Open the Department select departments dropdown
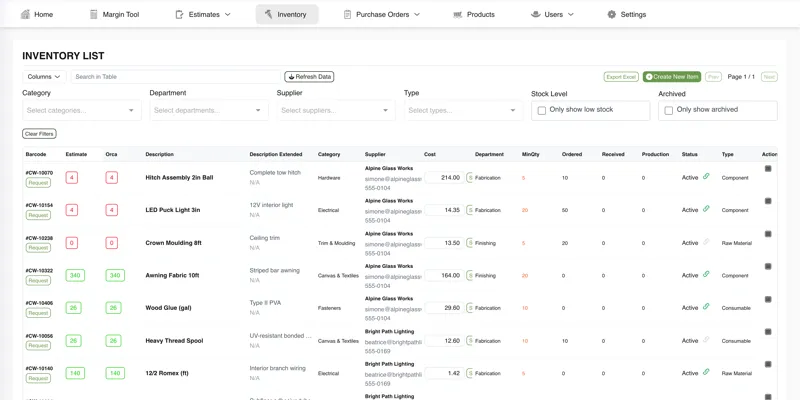 [209, 110]
